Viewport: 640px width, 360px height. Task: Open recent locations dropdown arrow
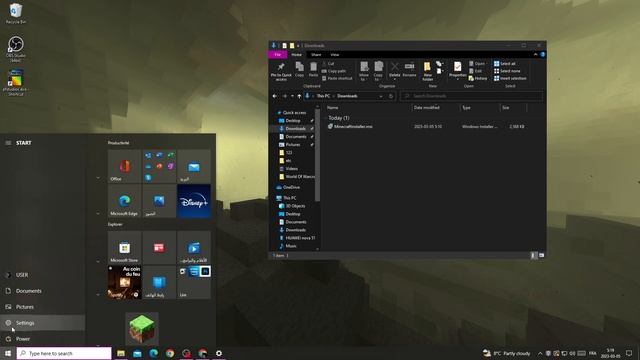pyautogui.click(x=292, y=96)
